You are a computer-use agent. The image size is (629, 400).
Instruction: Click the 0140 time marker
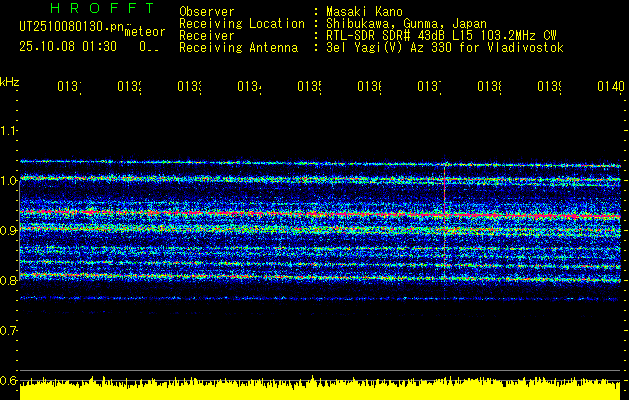click(x=611, y=86)
